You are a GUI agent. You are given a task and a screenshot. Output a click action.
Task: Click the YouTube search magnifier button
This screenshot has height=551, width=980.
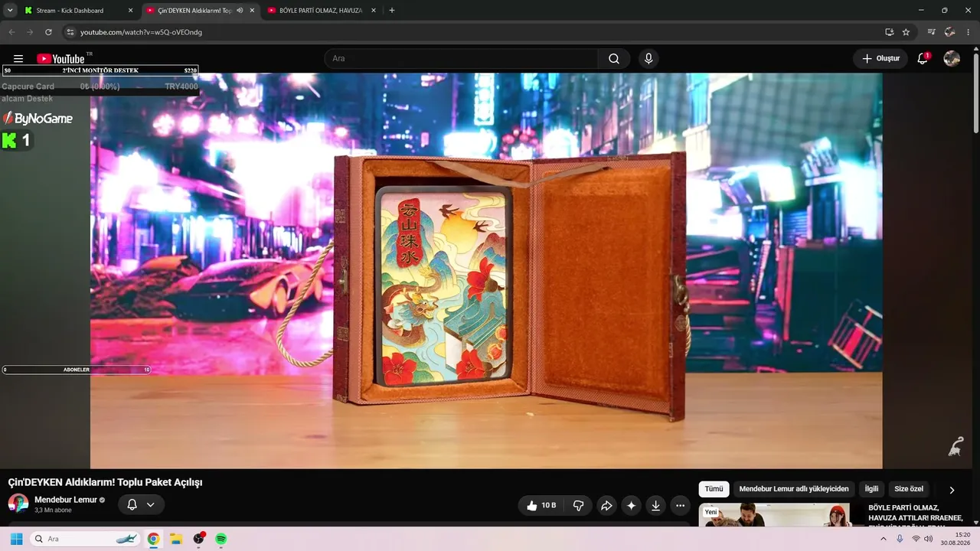614,59
